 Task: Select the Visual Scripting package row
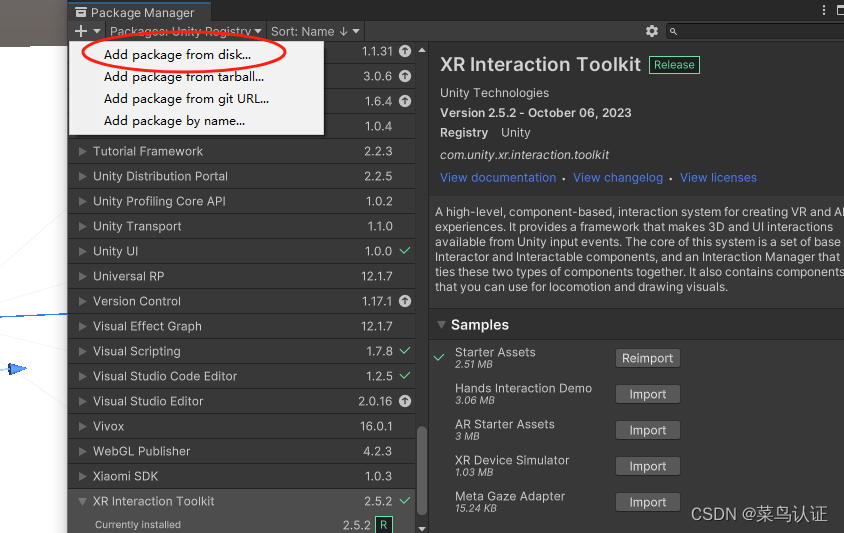pyautogui.click(x=242, y=351)
